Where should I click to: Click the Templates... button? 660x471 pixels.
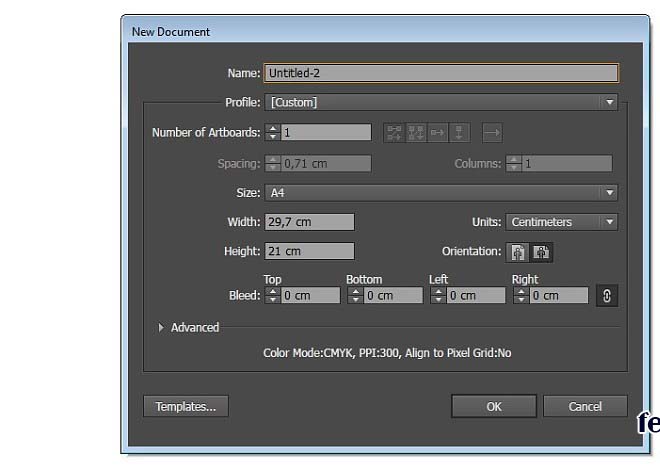point(186,406)
